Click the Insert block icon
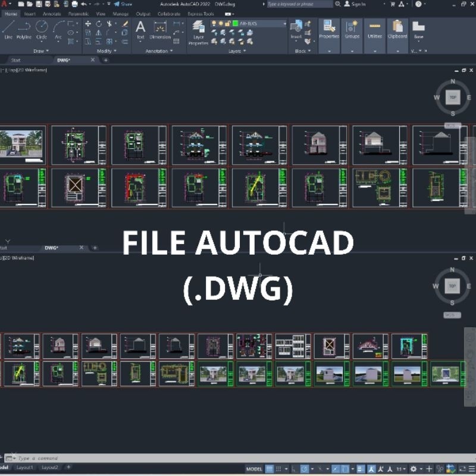 (x=296, y=29)
